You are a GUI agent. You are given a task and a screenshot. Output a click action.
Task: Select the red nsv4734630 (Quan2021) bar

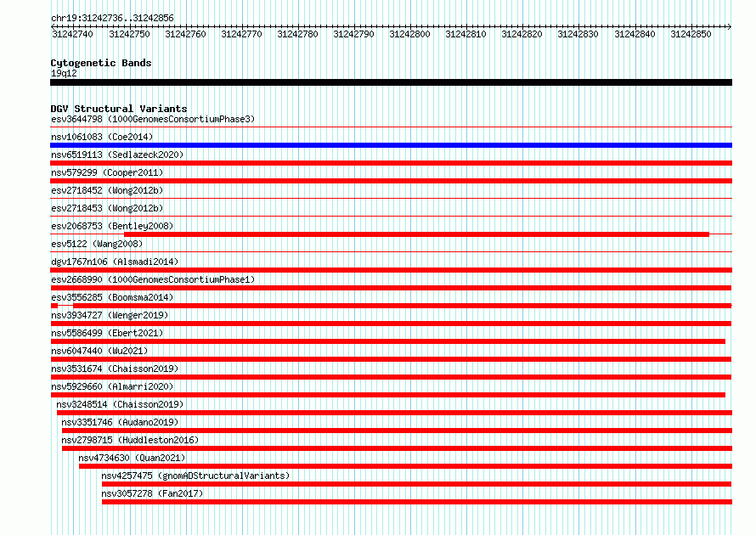click(405, 466)
